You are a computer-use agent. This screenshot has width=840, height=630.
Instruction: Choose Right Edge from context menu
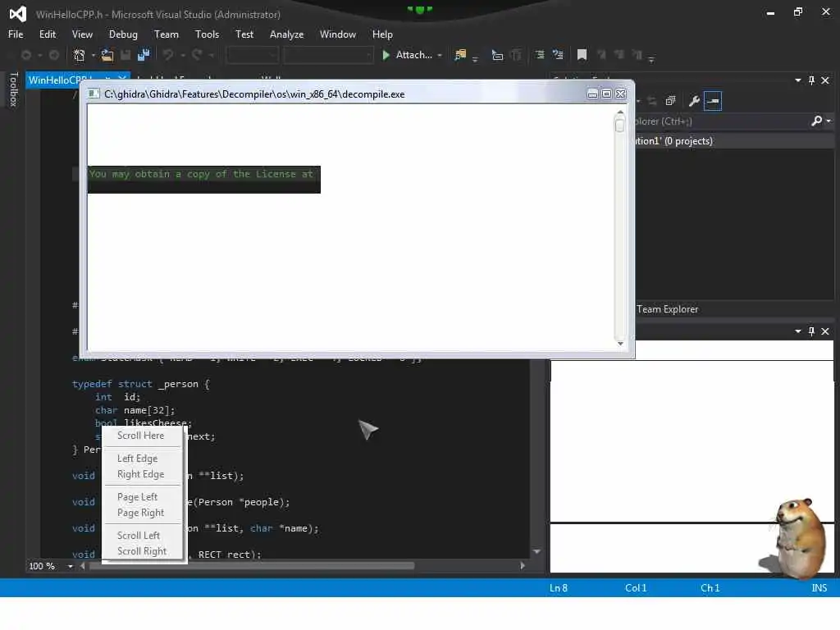(x=140, y=474)
